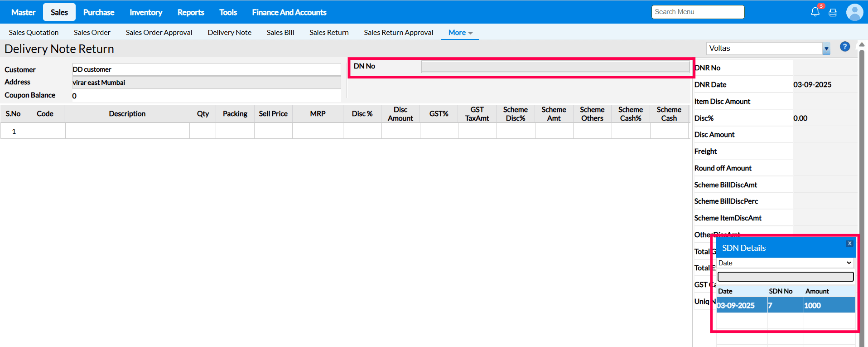Click the DN No input field
868x347 pixels.
pyautogui.click(x=555, y=67)
